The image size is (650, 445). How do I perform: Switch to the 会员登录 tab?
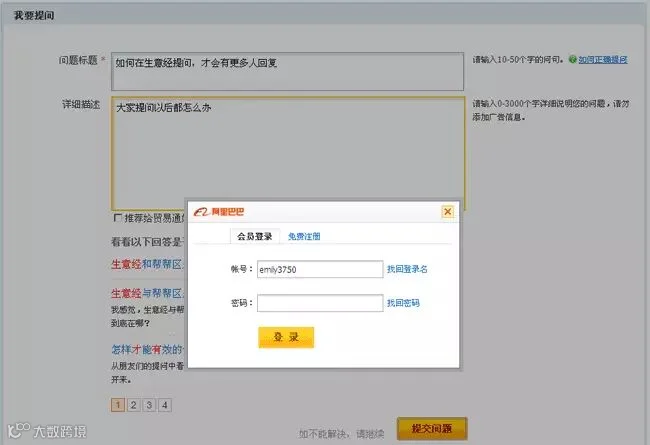coord(255,236)
